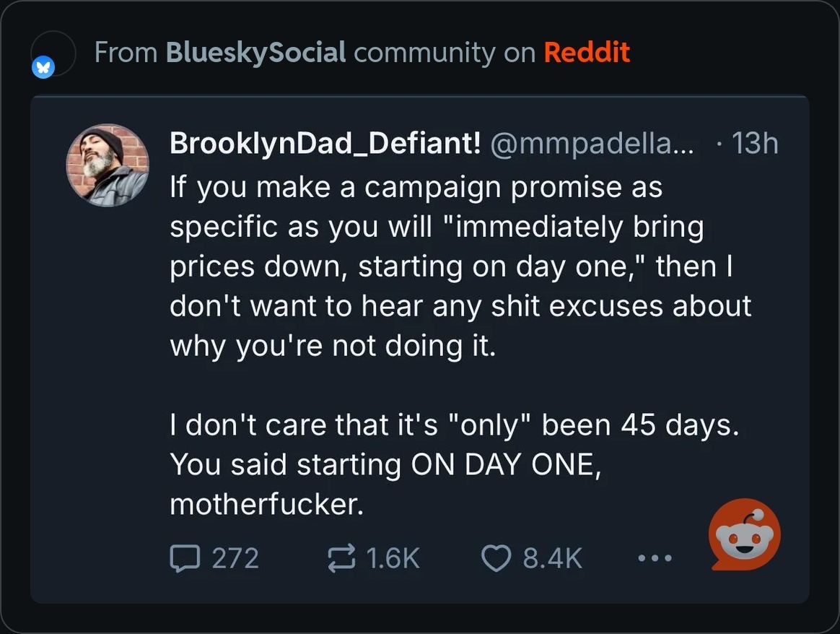Click the repost arrows icon

[341, 558]
